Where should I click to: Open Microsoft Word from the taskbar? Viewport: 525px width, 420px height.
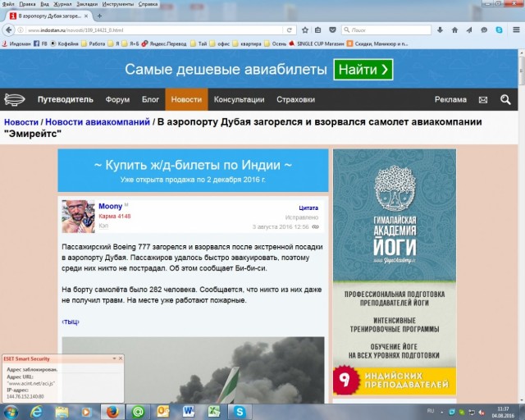coord(188,411)
